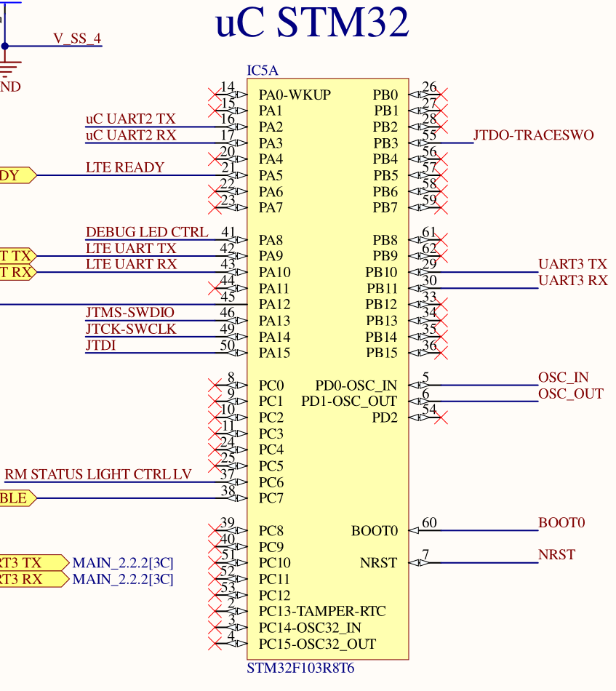Click pin number 60 next to BOOT0
Screen dimensions: 616x691
(x=429, y=523)
